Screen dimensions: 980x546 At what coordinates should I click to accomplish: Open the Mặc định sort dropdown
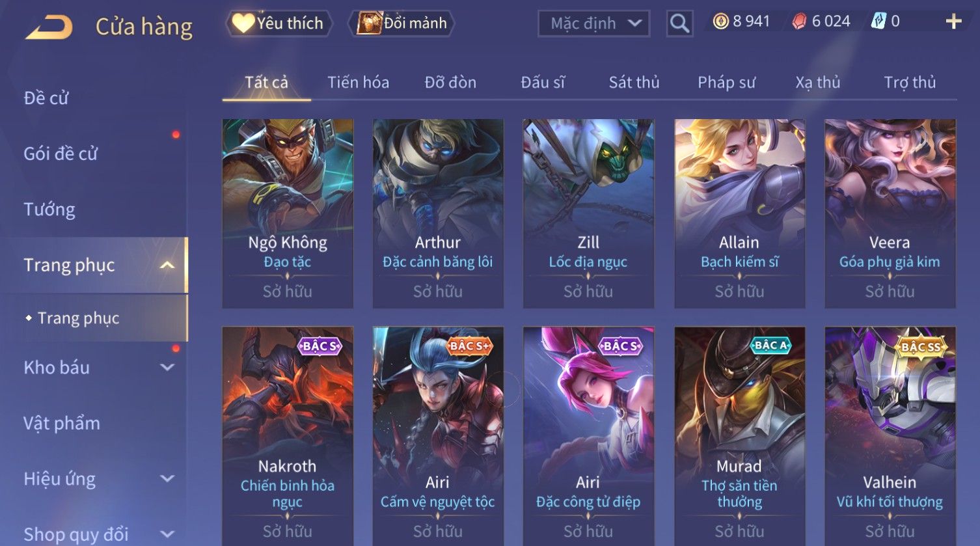593,23
